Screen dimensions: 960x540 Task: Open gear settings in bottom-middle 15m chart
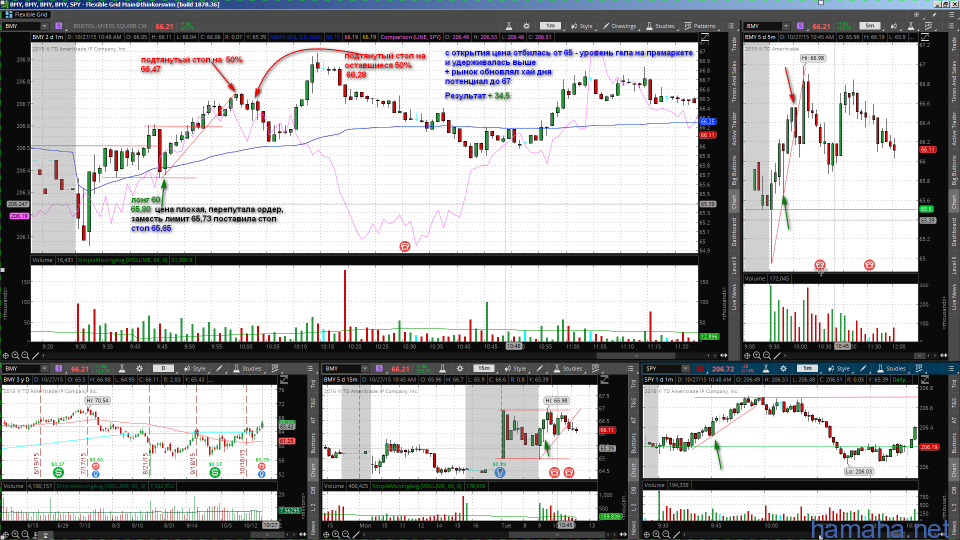[460, 369]
